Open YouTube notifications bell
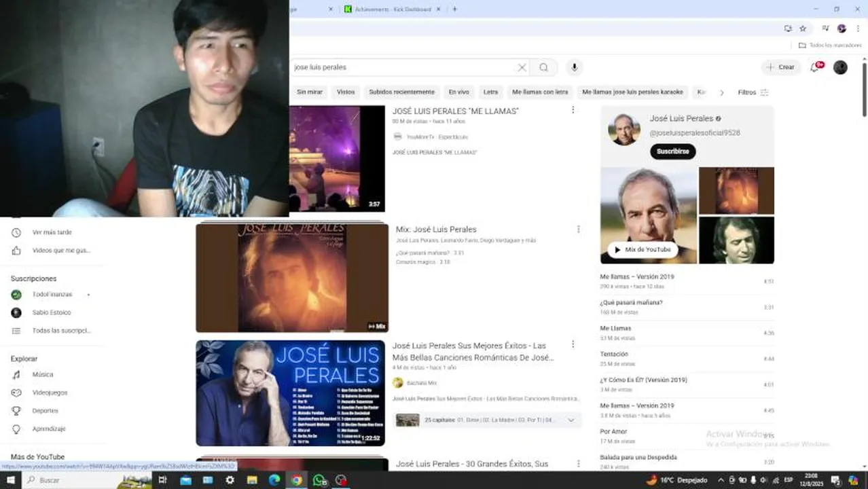This screenshot has height=489, width=868. click(x=816, y=67)
